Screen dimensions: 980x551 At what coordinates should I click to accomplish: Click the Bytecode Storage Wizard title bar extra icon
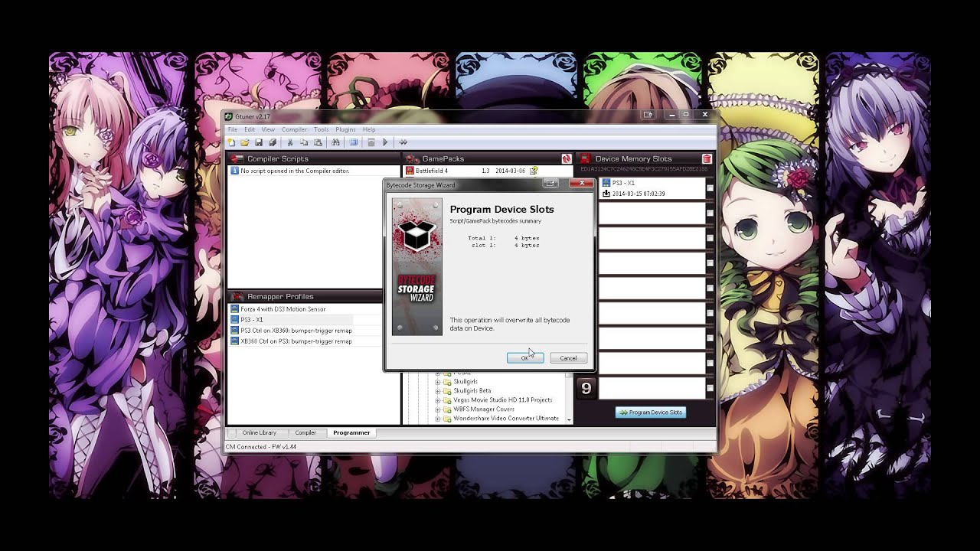click(550, 184)
